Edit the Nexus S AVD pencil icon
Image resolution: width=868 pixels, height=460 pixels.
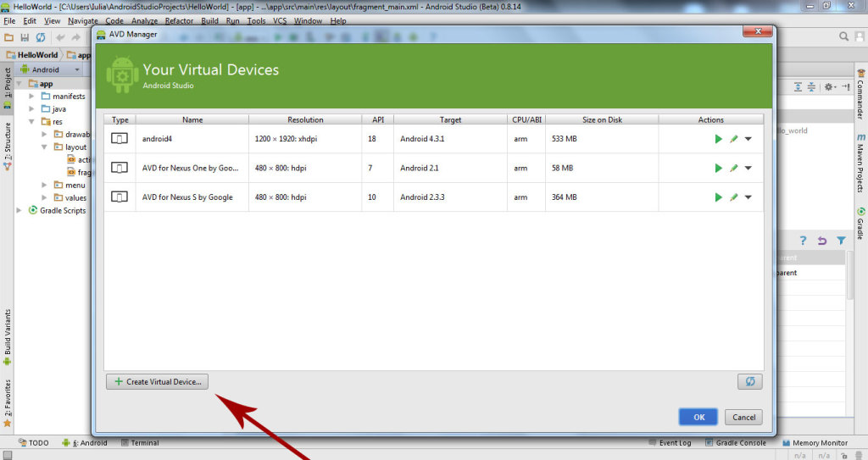coord(733,197)
